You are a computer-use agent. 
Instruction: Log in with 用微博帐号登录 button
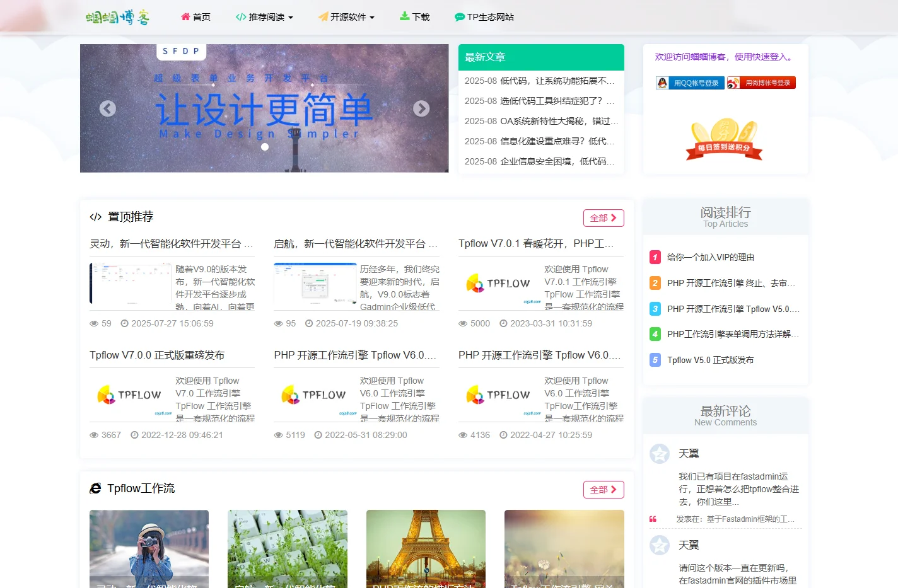761,83
